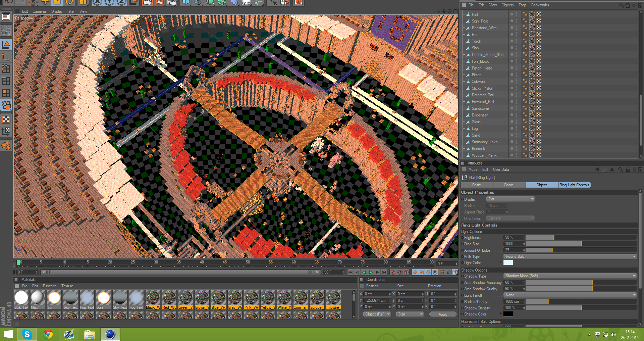Image resolution: width=644 pixels, height=341 pixels.
Task: Switch to the Ring Light Controls tab
Action: (574, 185)
